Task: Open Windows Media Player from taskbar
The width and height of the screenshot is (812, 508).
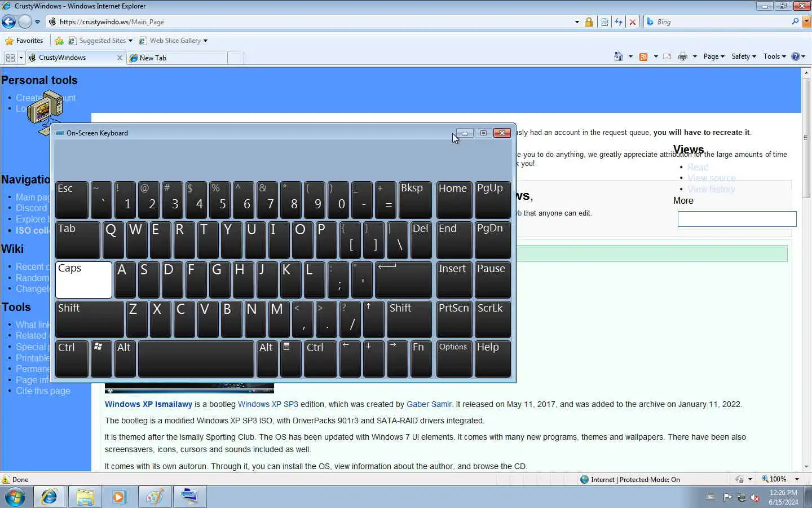Action: (119, 497)
